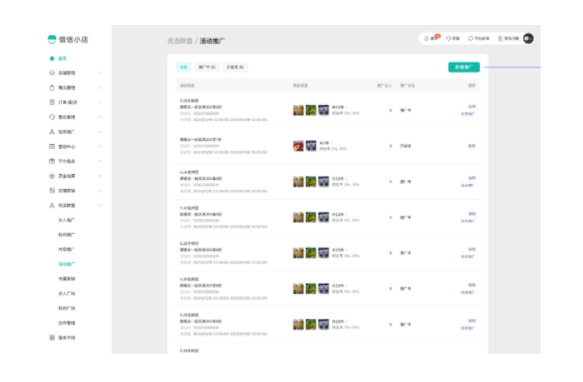Viewport: 583px width, 382px height.
Task: Expand the 售后管理 chevron
Action: (x=100, y=117)
